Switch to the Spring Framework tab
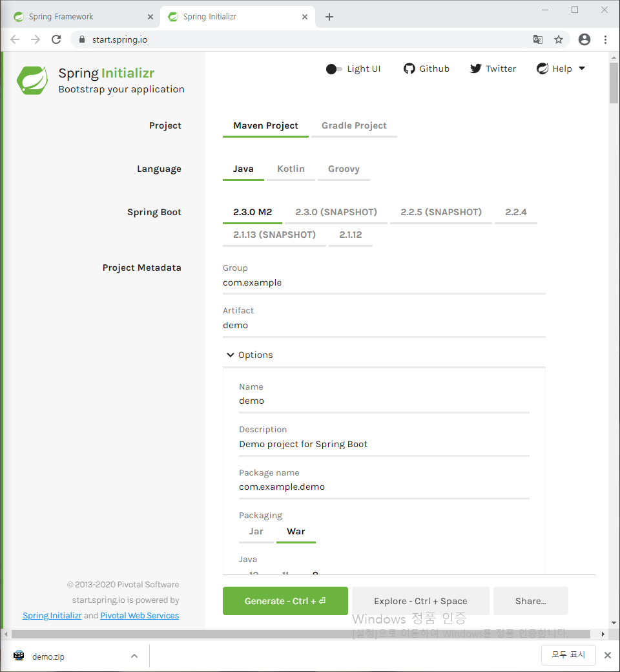Image resolution: width=620 pixels, height=672 pixels. tap(80, 17)
